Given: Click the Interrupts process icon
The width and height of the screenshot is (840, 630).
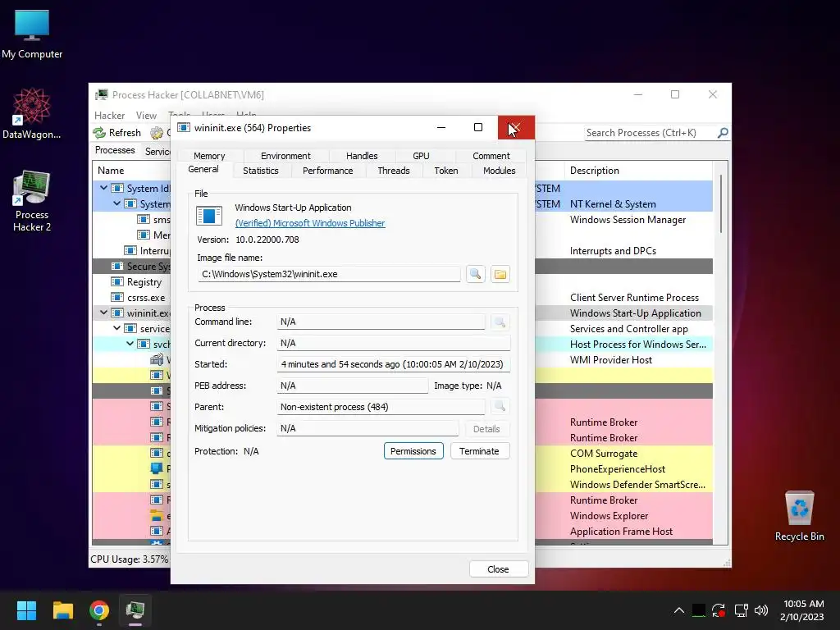Looking at the screenshot, I should click(x=130, y=251).
